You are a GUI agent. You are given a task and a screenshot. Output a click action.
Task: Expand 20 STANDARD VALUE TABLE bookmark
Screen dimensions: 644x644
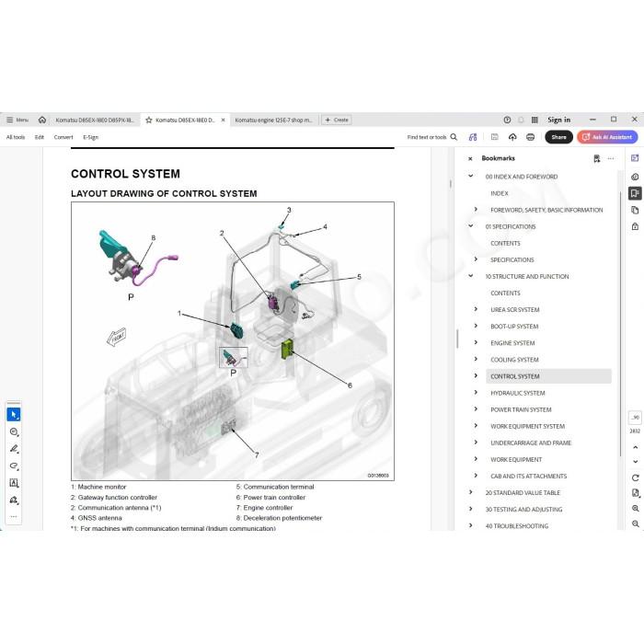point(471,492)
